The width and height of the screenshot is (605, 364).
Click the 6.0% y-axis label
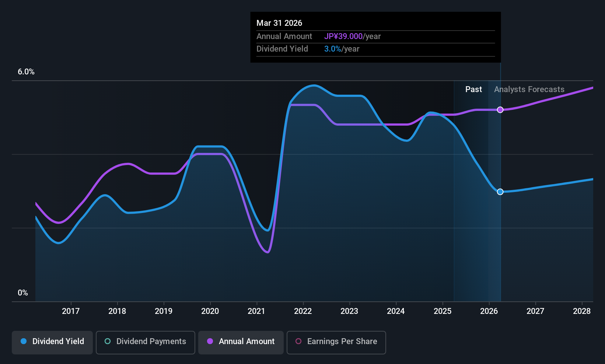coord(26,72)
